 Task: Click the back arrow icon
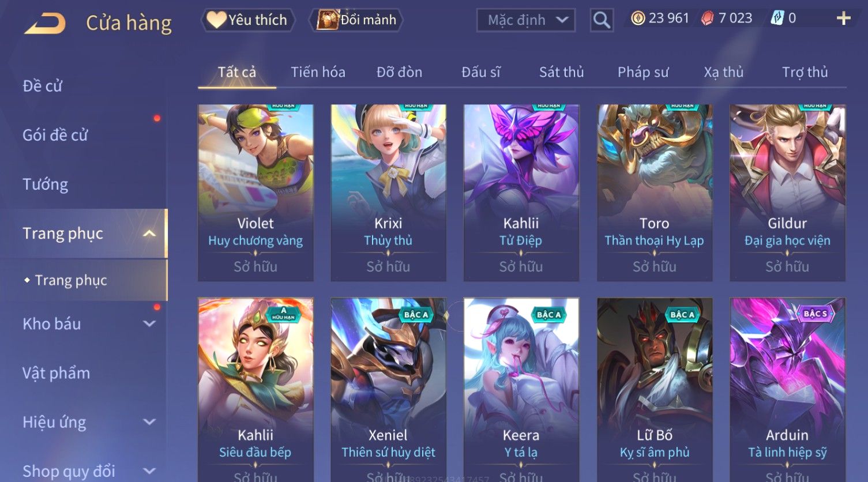[45, 24]
